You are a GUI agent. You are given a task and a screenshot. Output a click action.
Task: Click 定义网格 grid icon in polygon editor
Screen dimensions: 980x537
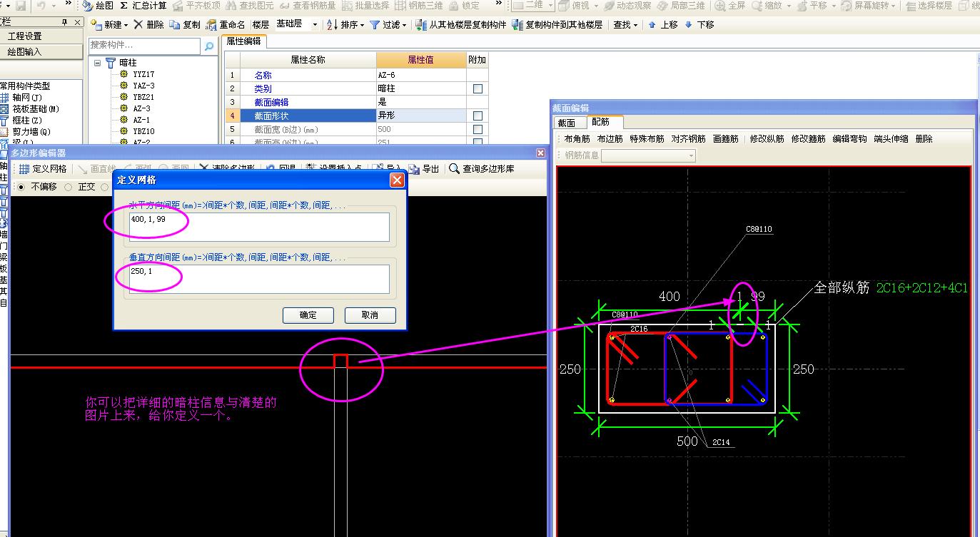pos(24,169)
